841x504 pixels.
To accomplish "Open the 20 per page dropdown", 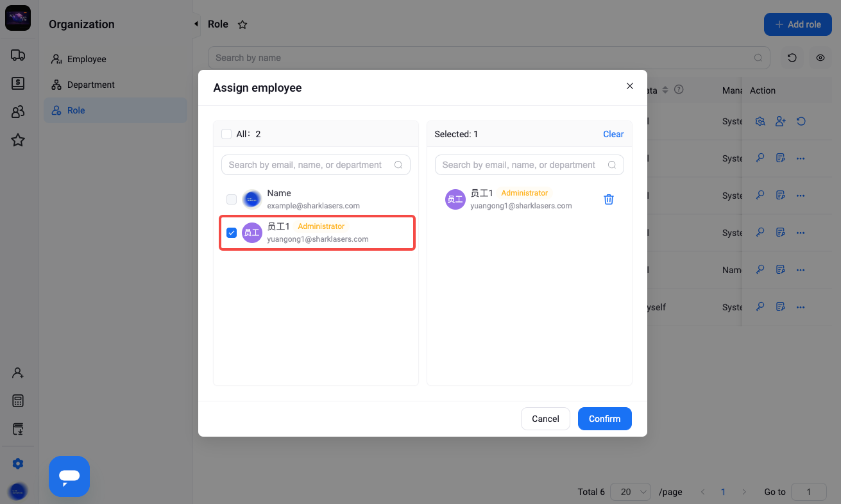I will pyautogui.click(x=631, y=492).
